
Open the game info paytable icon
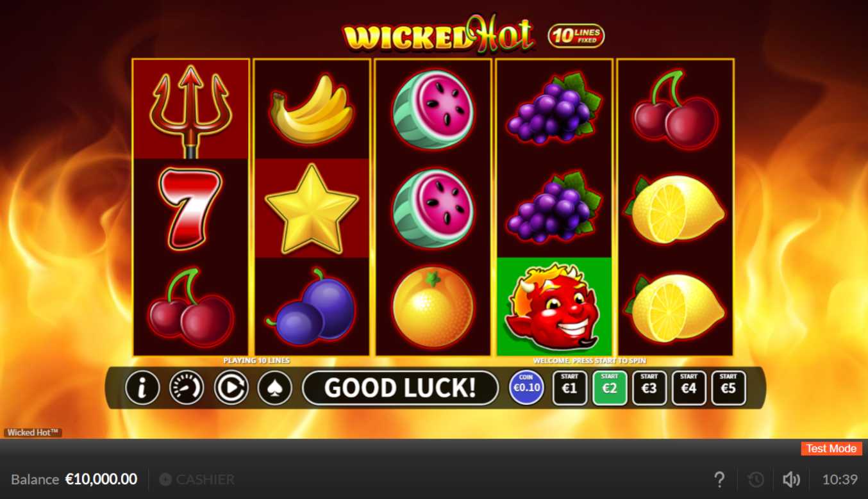click(x=142, y=388)
